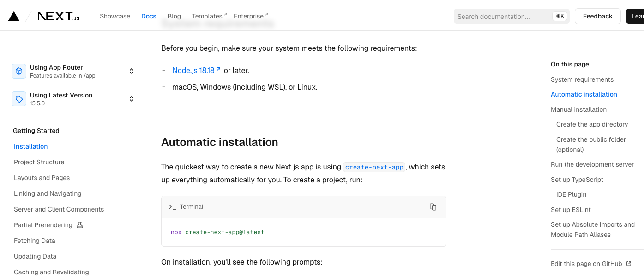
Task: Click the experimental flask icon beside Partial Prerendering
Action: (x=80, y=225)
